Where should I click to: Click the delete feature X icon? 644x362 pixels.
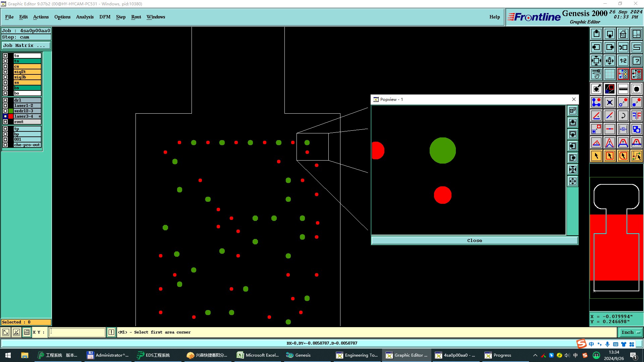609,102
